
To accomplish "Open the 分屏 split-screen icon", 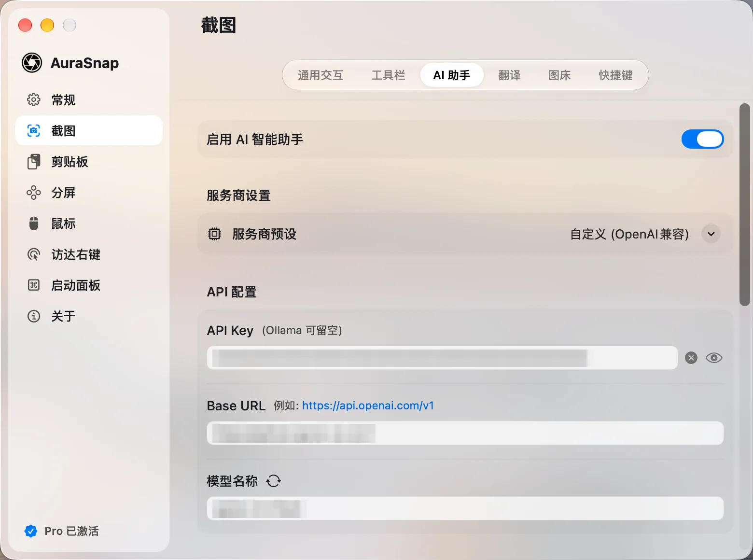I will click(33, 193).
